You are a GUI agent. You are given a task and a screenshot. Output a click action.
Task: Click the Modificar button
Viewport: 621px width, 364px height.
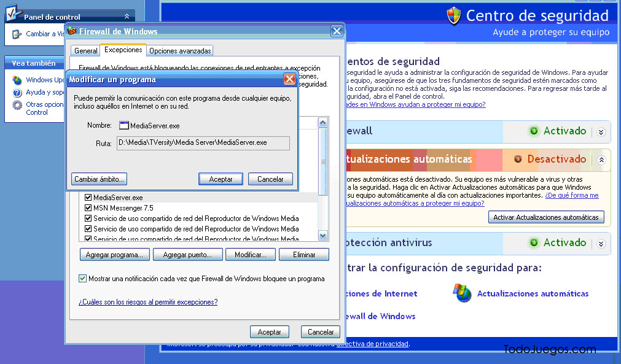(x=250, y=255)
